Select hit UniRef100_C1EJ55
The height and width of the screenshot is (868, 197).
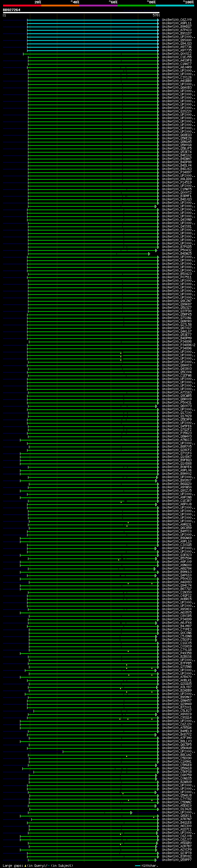tap(177, 57)
